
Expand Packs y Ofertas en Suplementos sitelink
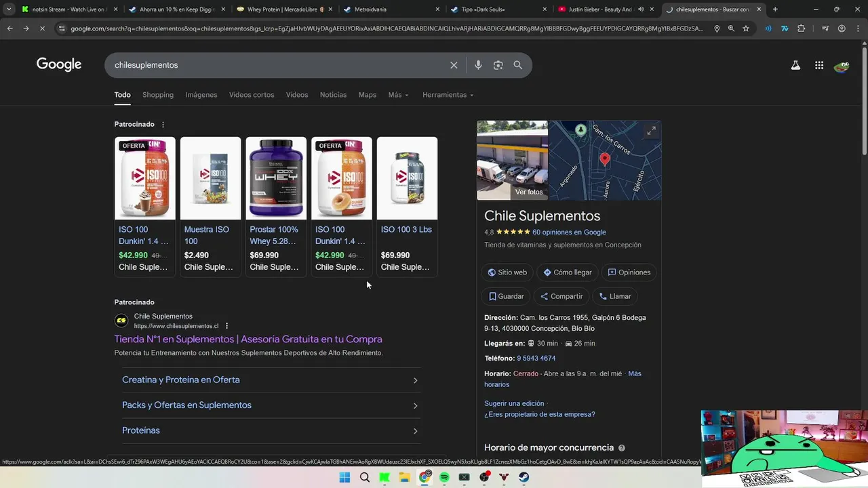click(x=271, y=405)
